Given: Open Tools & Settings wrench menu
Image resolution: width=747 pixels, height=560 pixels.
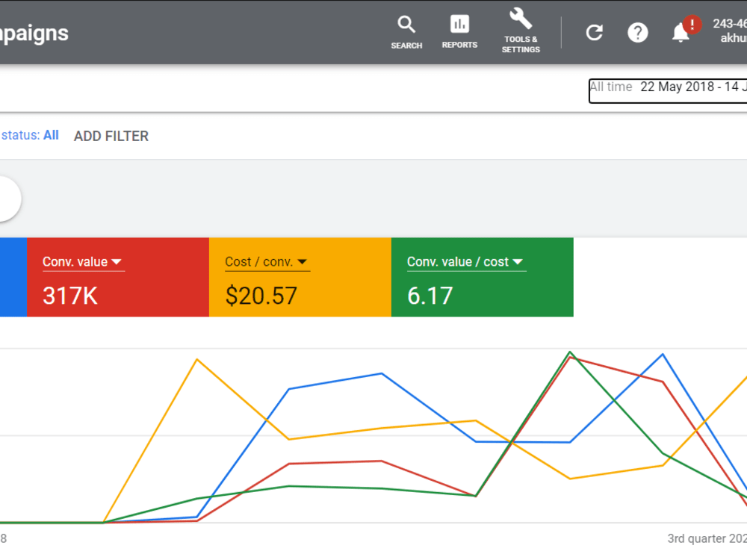Looking at the screenshot, I should 521,31.
